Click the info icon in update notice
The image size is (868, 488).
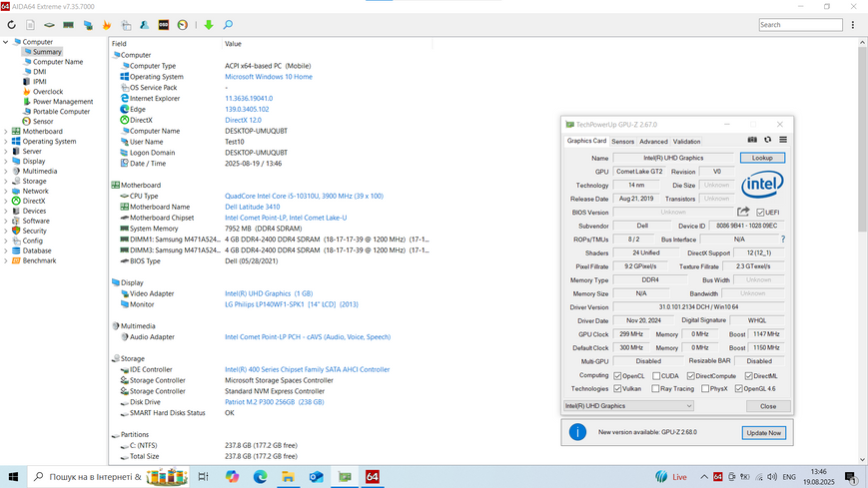coord(577,432)
